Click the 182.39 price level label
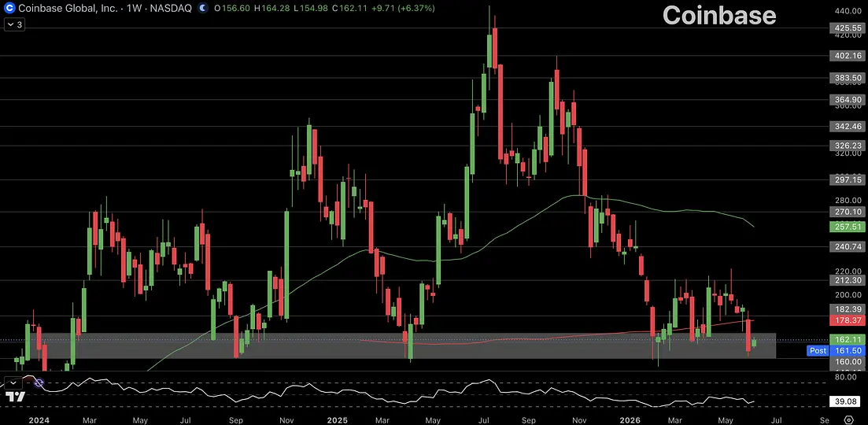 (846, 309)
